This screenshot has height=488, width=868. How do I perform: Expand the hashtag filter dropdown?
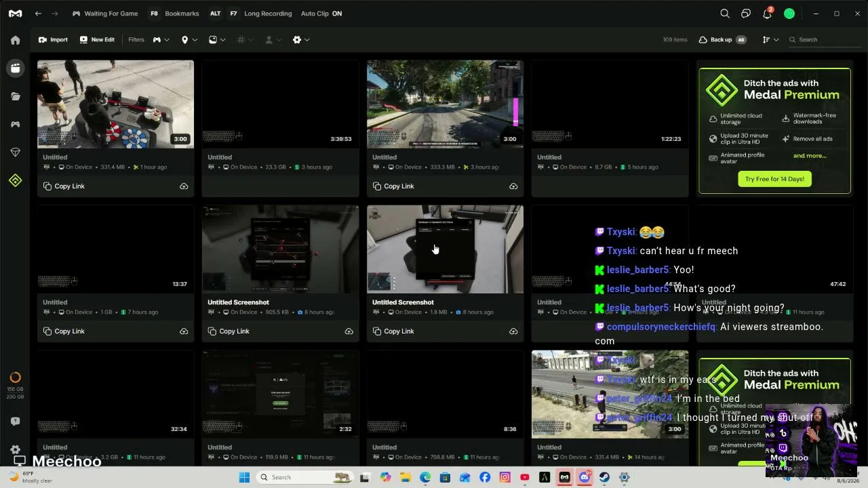(x=245, y=40)
